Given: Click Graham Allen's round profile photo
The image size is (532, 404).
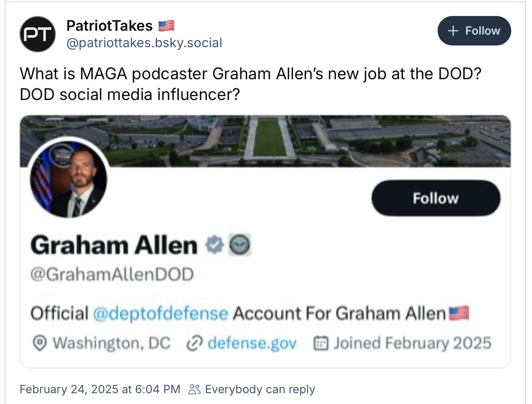Looking at the screenshot, I should tap(68, 178).
